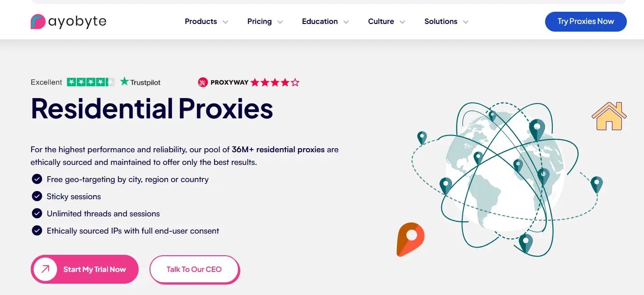Click the Try Proxies Now button
This screenshot has width=644, height=295.
click(x=586, y=22)
